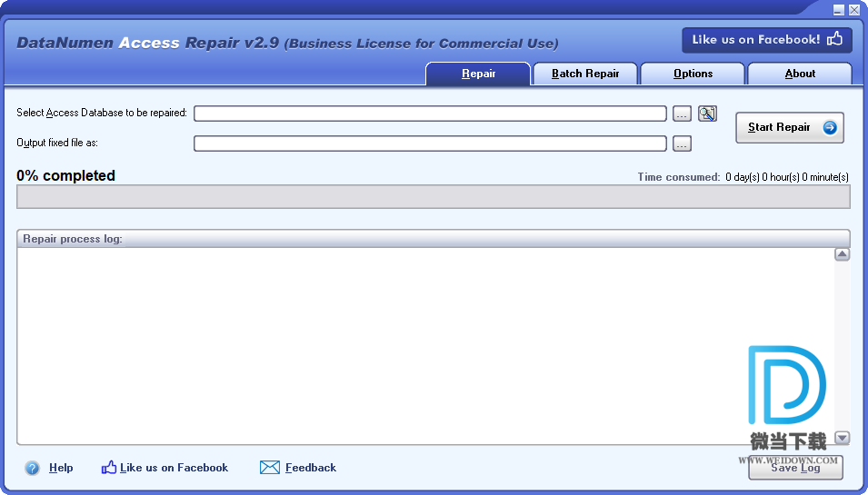Viewport: 868px width, 495px height.
Task: Click Like us on Facebook banner button
Action: click(x=767, y=40)
